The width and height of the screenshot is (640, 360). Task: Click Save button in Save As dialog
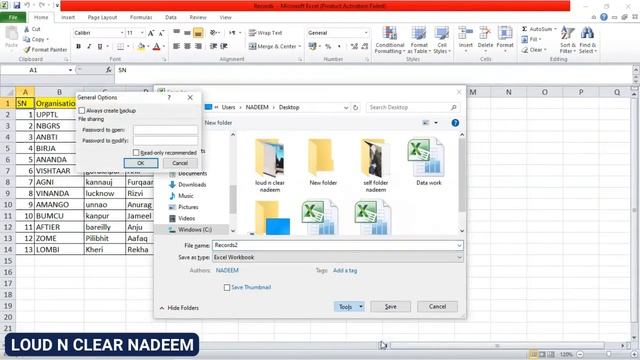(x=391, y=307)
